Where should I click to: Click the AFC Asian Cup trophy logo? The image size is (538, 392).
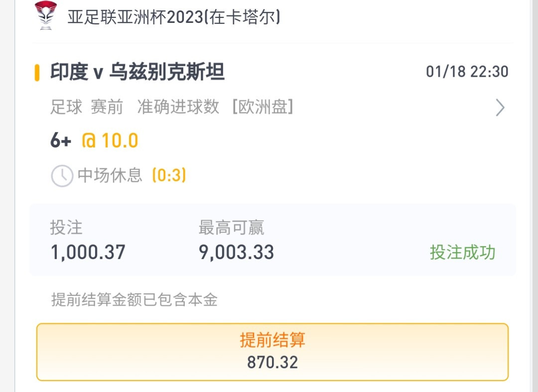click(x=46, y=15)
